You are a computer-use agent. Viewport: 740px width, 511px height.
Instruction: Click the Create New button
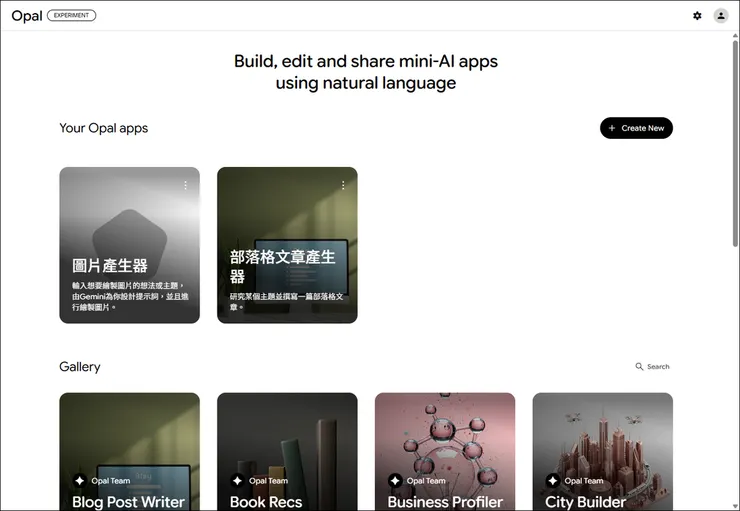coord(636,128)
